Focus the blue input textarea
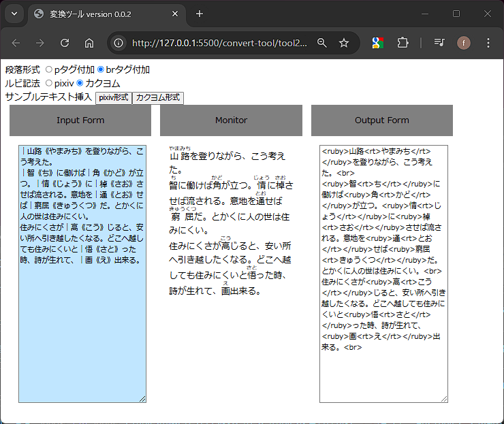 click(82, 274)
